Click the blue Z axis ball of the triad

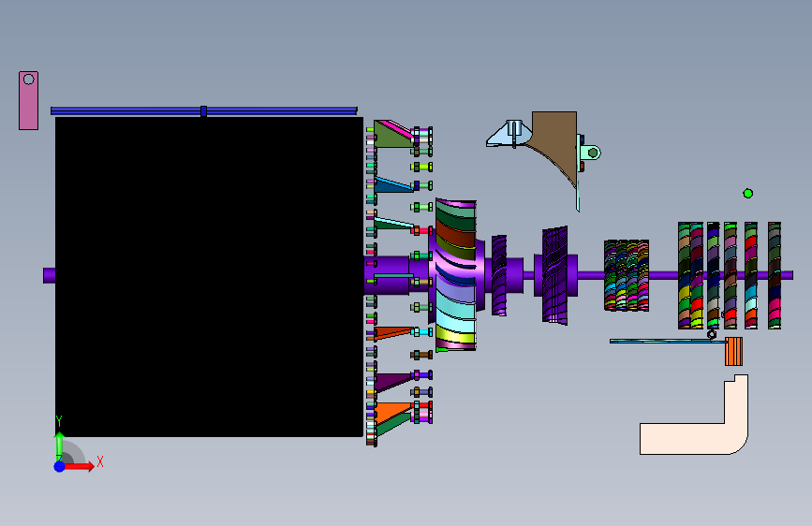pos(60,466)
